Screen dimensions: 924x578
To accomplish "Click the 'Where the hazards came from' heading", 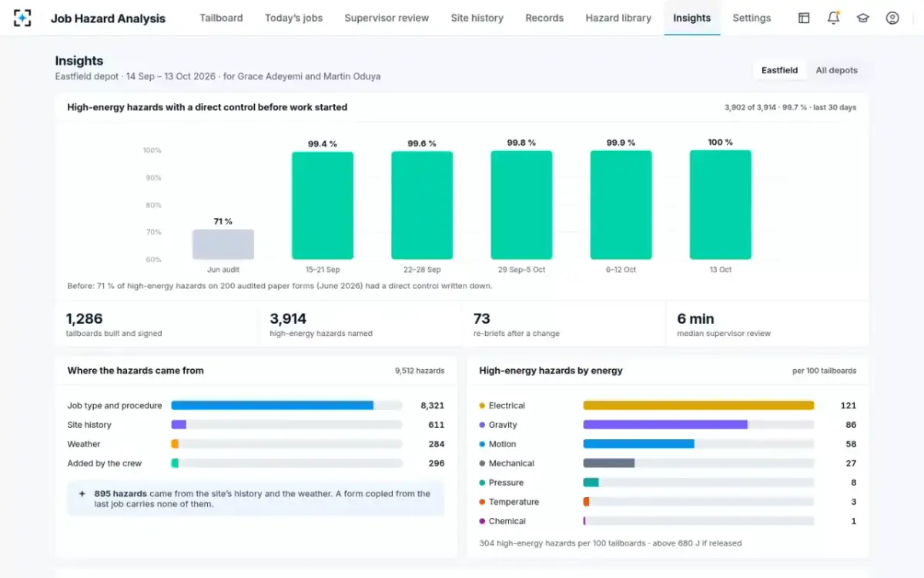I will [136, 371].
